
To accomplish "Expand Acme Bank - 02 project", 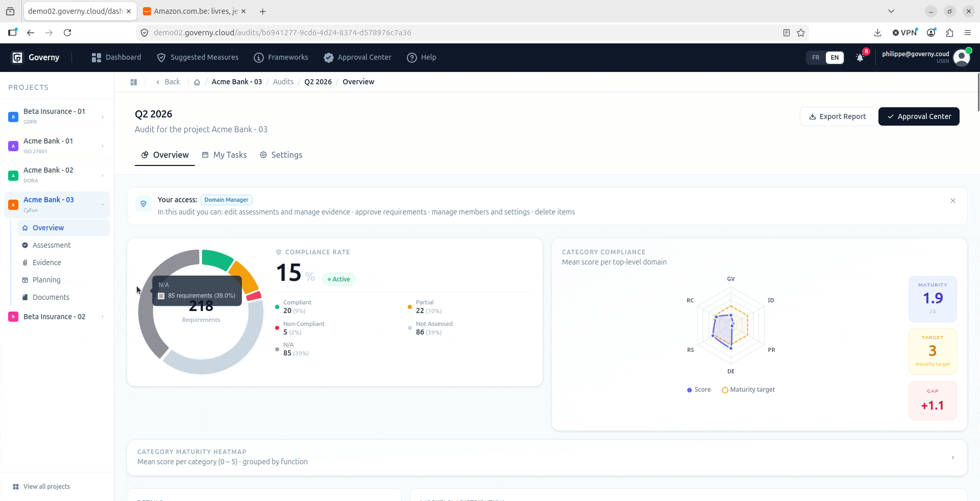I will tap(103, 176).
